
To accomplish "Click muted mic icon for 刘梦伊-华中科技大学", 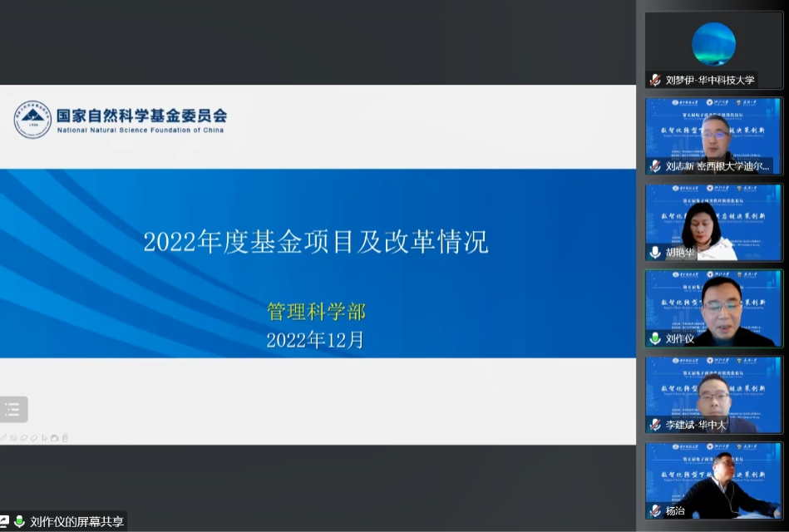I will [655, 80].
